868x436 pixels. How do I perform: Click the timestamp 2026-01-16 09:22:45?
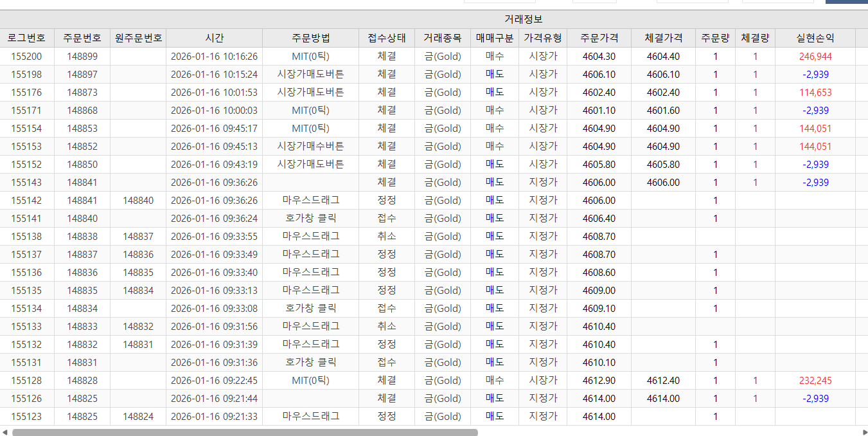pos(214,381)
